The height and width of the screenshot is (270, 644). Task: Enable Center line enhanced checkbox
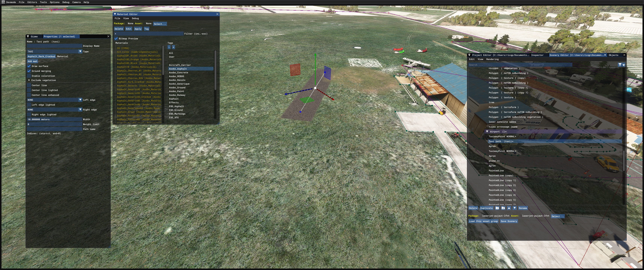pyautogui.click(x=29, y=95)
